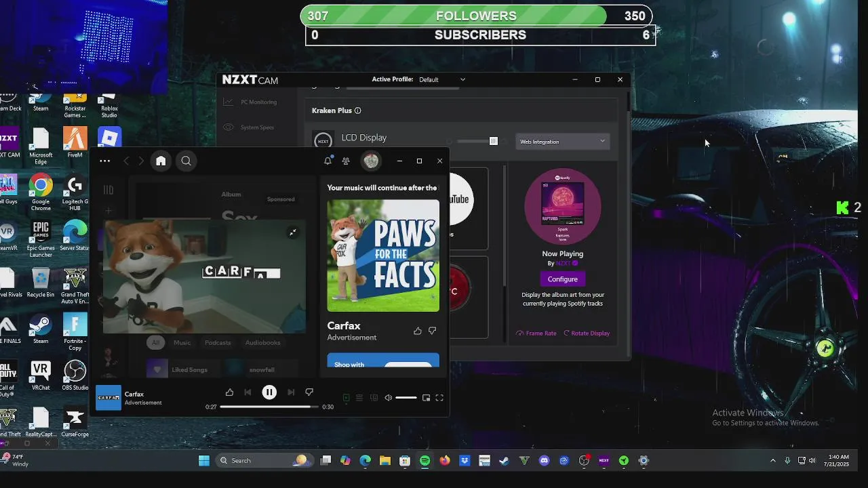This screenshot has width=868, height=488.
Task: Go to Spotify Home
Action: coord(161,161)
